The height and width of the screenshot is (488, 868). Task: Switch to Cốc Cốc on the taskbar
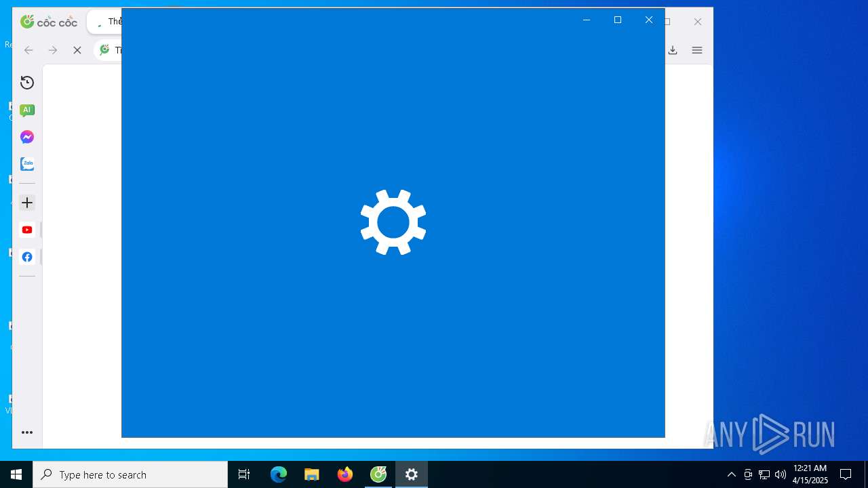[x=378, y=474]
